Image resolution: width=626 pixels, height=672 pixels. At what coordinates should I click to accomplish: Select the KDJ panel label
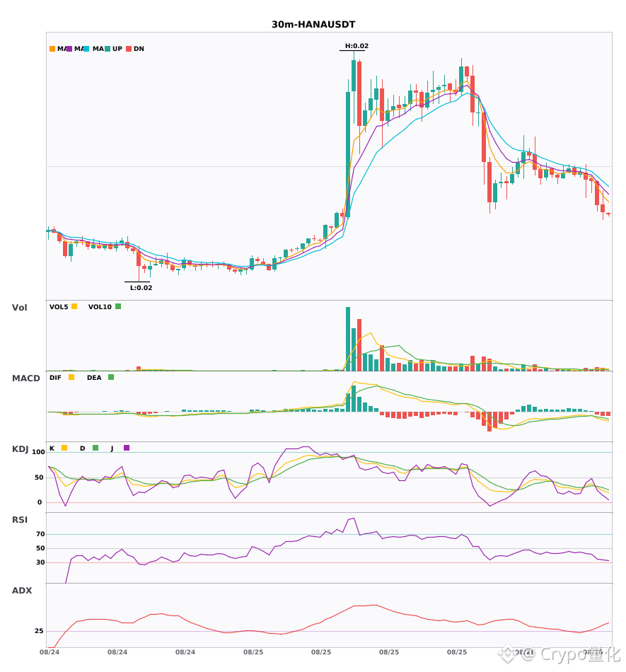pos(20,449)
